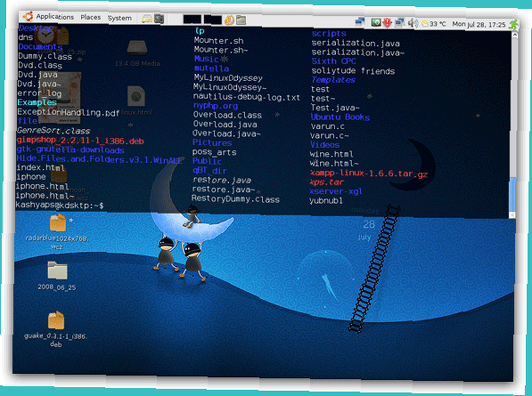
Task: Click 'gtk-gnutella-downloads' directory in terminal
Action: [71, 149]
